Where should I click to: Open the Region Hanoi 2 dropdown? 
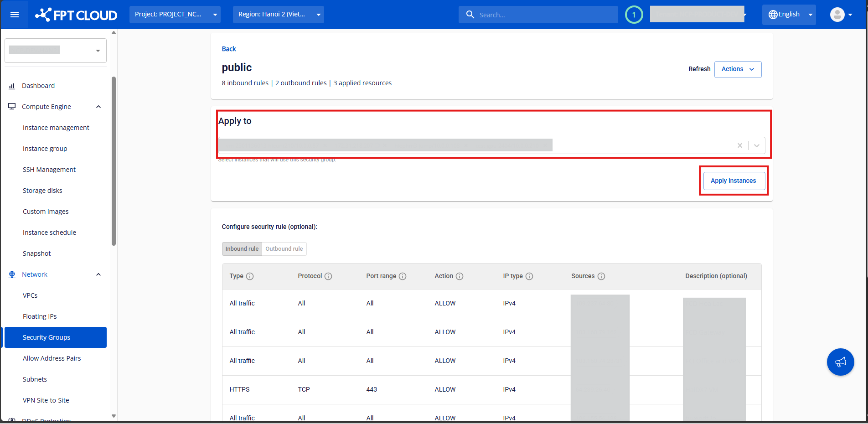pos(278,15)
